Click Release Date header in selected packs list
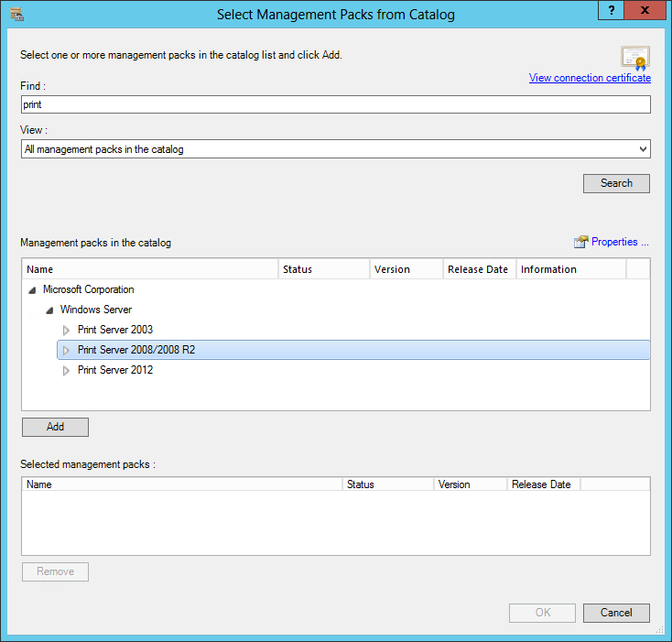This screenshot has height=642, width=672. (x=544, y=484)
